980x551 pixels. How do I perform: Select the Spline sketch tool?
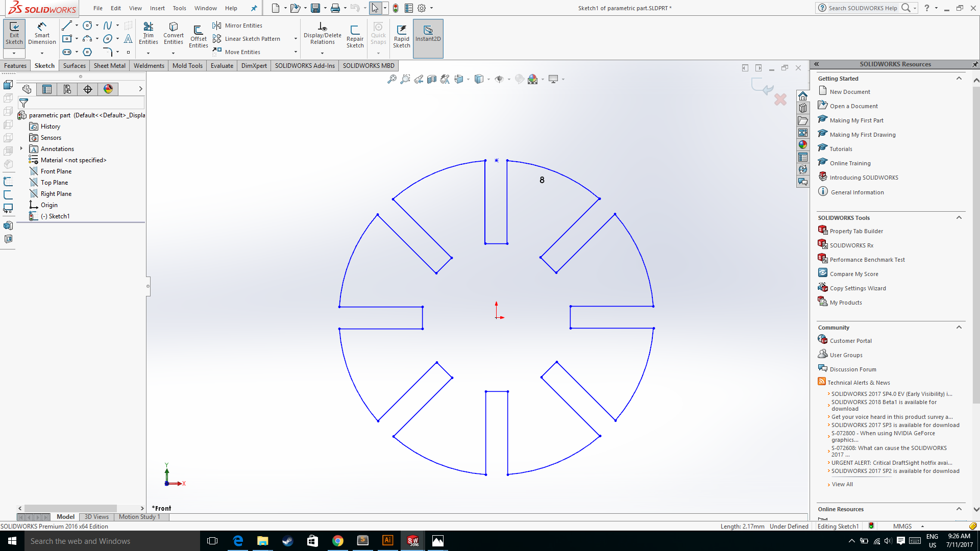click(x=108, y=26)
